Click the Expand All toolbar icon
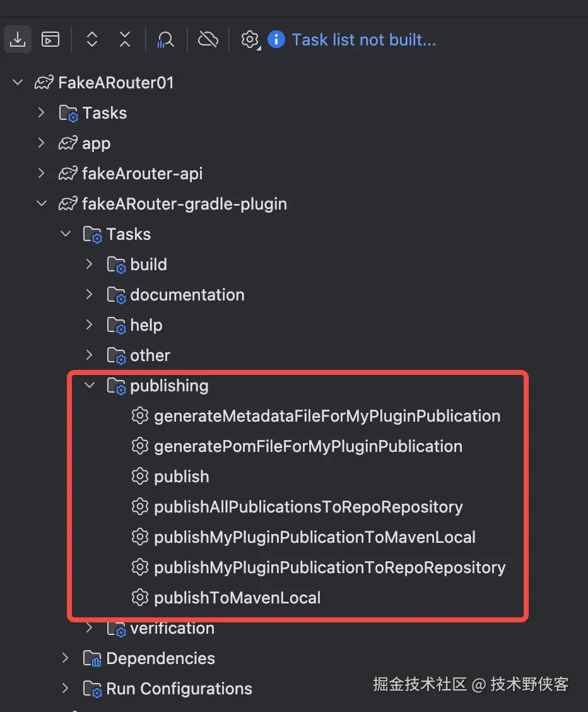 click(x=92, y=40)
